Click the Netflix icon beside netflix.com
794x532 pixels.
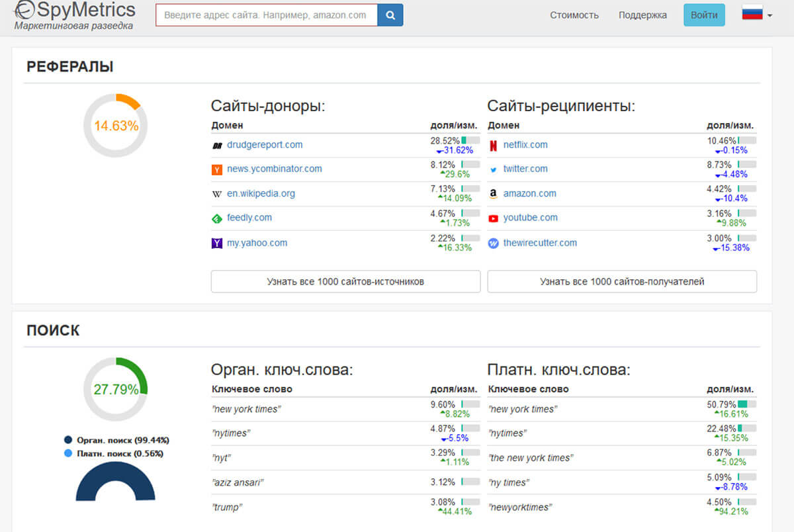492,145
